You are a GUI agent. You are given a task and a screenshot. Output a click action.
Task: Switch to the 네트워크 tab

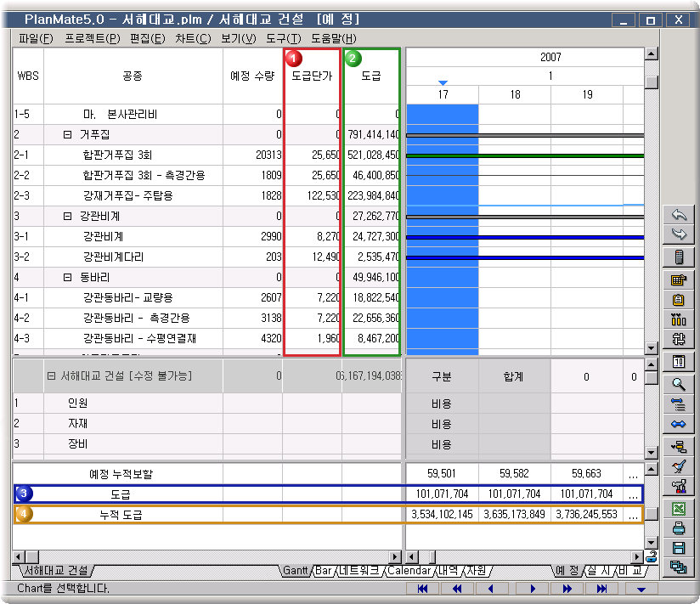click(x=360, y=571)
